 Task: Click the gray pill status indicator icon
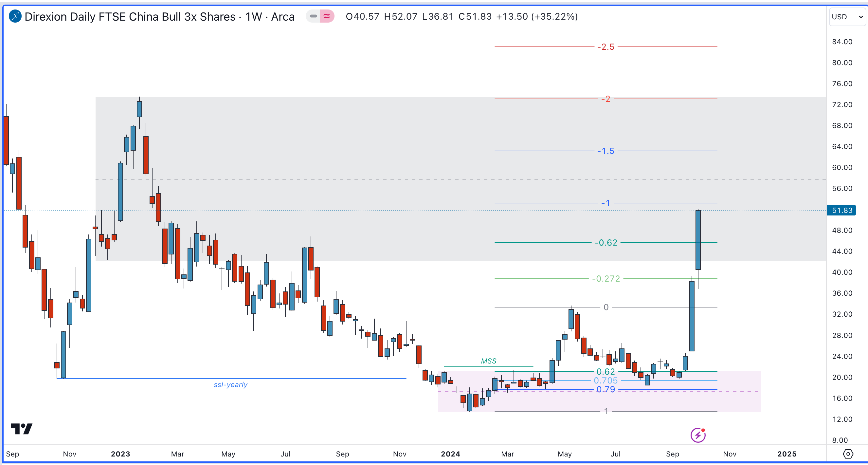click(313, 16)
